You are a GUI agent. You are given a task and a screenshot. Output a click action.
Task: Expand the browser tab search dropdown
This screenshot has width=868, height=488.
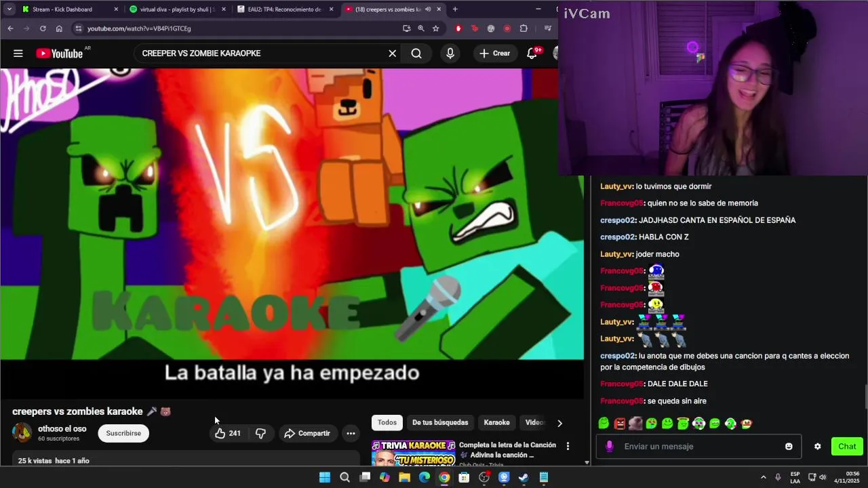click(x=9, y=9)
